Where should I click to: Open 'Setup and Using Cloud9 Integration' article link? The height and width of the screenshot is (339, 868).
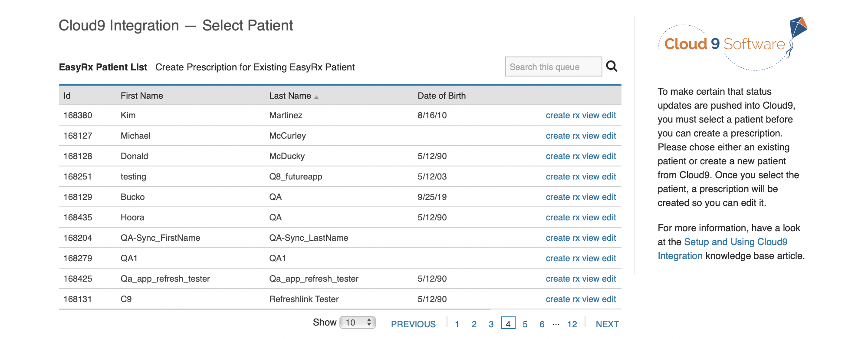pos(722,249)
